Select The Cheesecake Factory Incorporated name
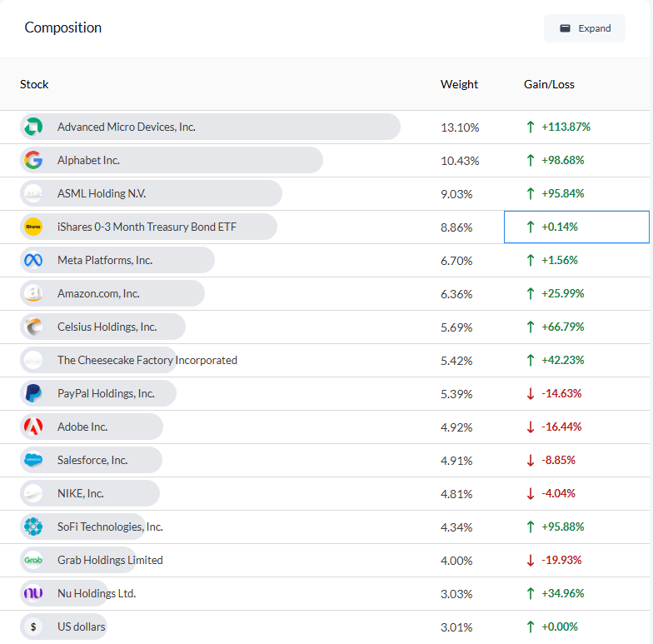The image size is (653, 644). 147,360
